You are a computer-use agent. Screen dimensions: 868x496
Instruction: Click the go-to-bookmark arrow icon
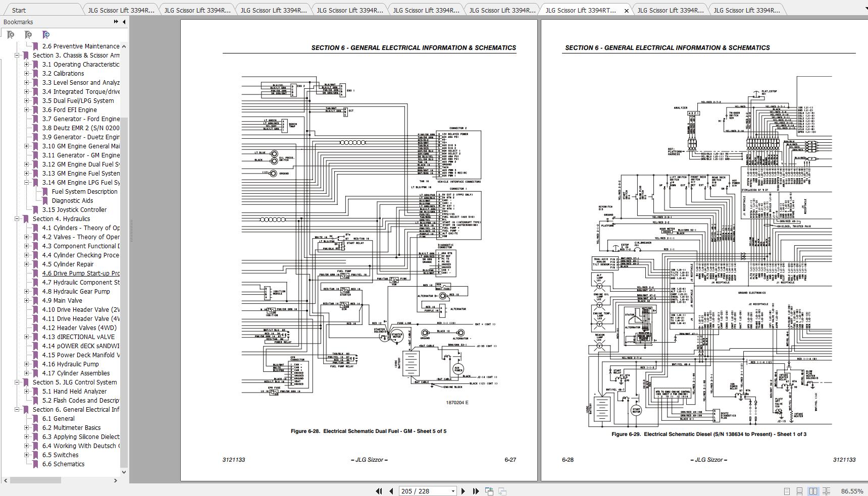[46, 35]
